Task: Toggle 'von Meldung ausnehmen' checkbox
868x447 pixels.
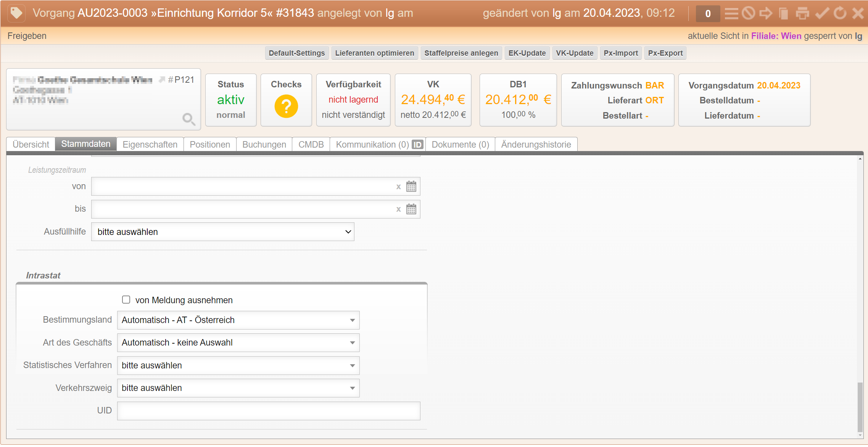Action: [126, 300]
